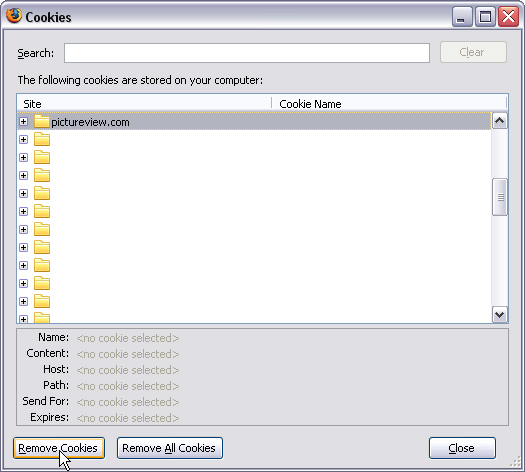The height and width of the screenshot is (472, 525).
Task: Click the cookie list scroll up arrow
Action: pyautogui.click(x=500, y=121)
